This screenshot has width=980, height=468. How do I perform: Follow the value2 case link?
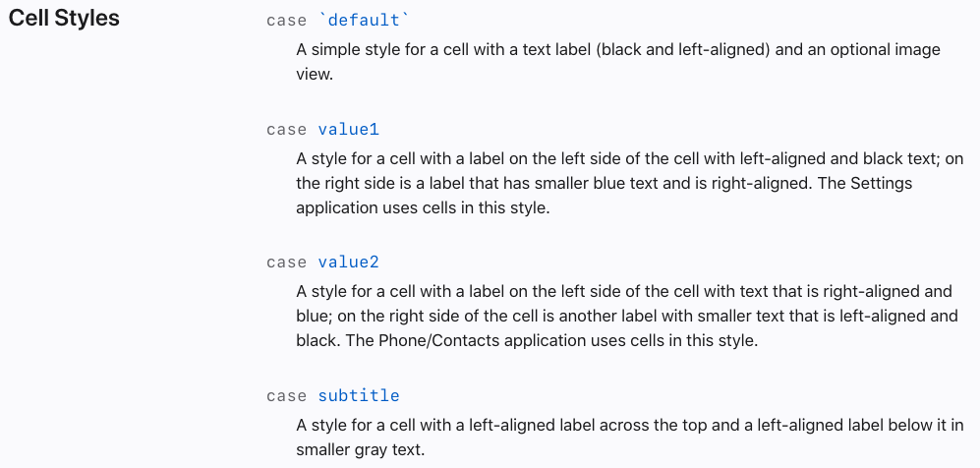(x=348, y=262)
